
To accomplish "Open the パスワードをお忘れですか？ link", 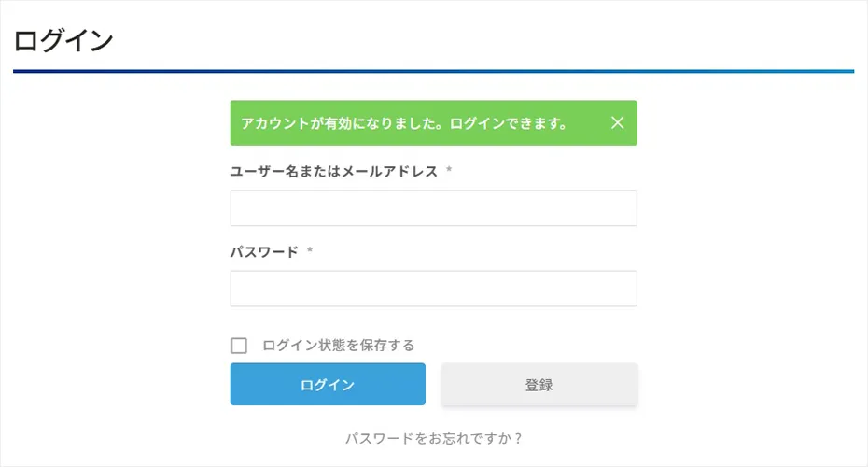I will point(433,437).
